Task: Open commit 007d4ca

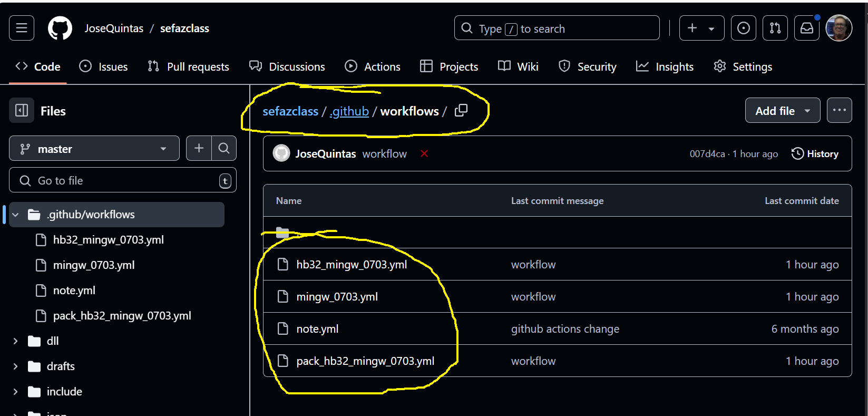Action: tap(707, 154)
